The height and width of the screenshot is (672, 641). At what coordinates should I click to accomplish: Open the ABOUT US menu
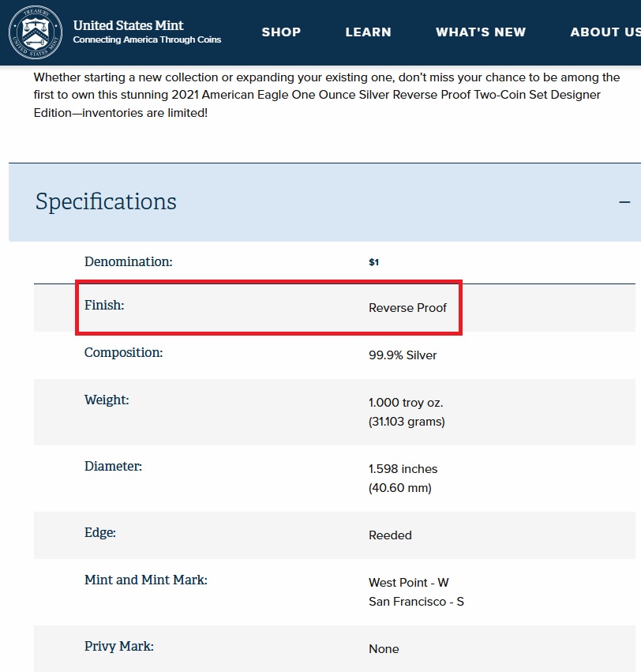coord(605,32)
